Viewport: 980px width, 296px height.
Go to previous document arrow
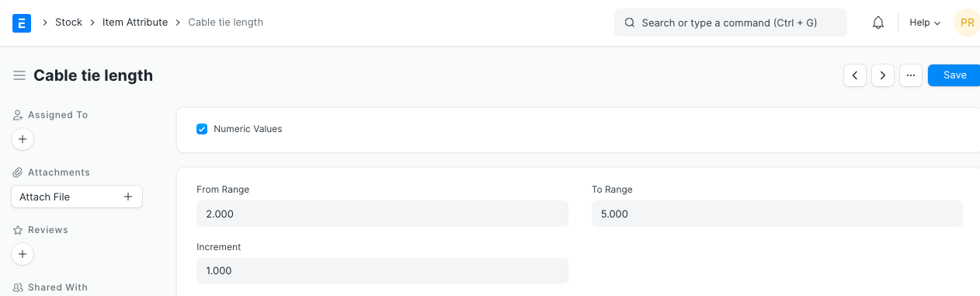tap(855, 75)
